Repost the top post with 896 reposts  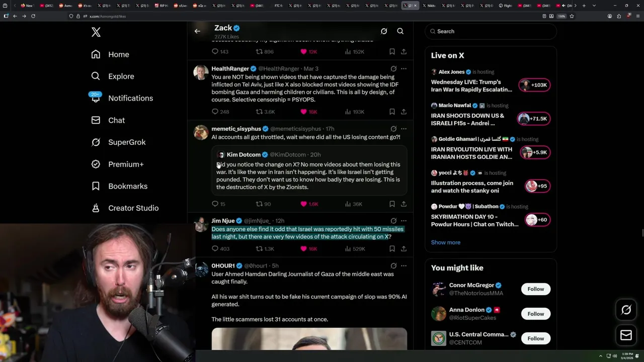(x=265, y=52)
